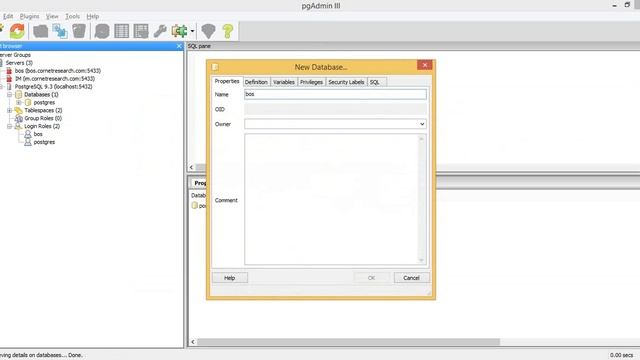
Task: Expand the postgres database node
Action: pyautogui.click(x=19, y=102)
